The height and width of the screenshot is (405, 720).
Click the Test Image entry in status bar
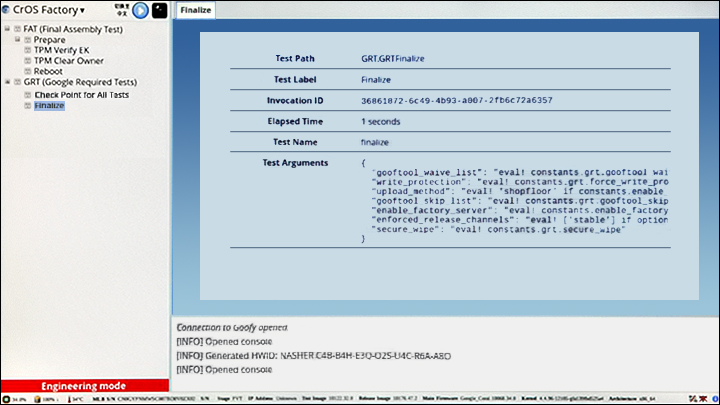tap(327, 399)
